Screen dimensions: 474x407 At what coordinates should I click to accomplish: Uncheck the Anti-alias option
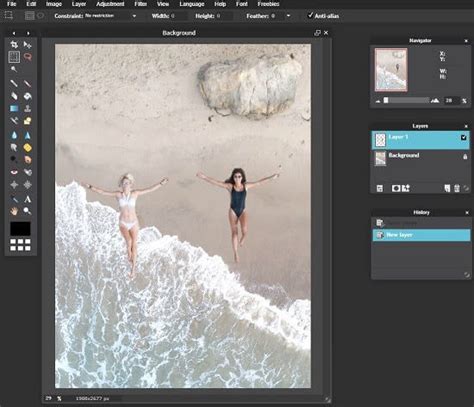[310, 15]
